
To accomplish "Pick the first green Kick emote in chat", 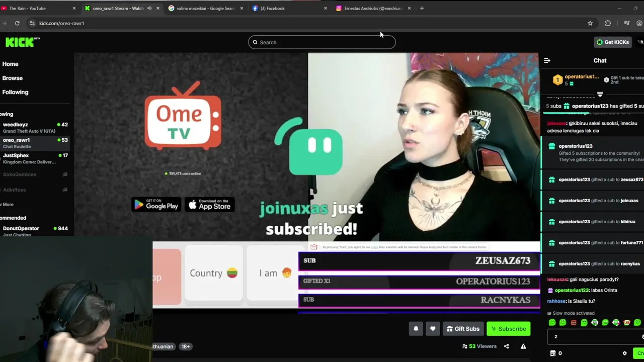I will (552, 322).
